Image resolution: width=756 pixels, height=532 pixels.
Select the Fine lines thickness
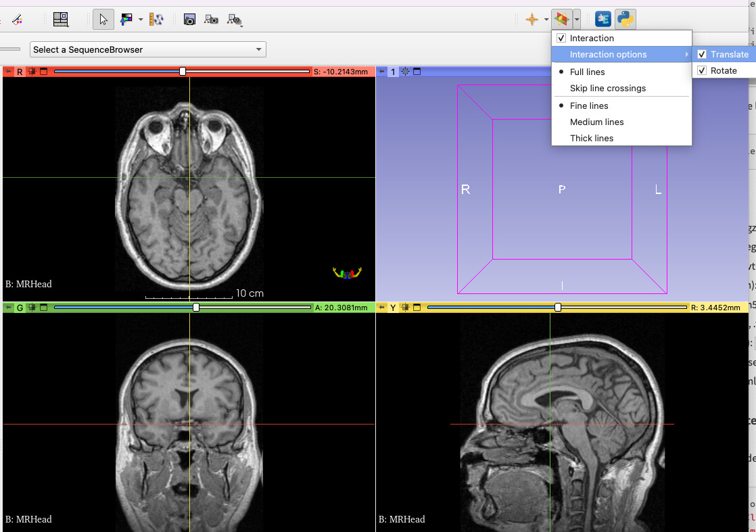(x=621, y=105)
